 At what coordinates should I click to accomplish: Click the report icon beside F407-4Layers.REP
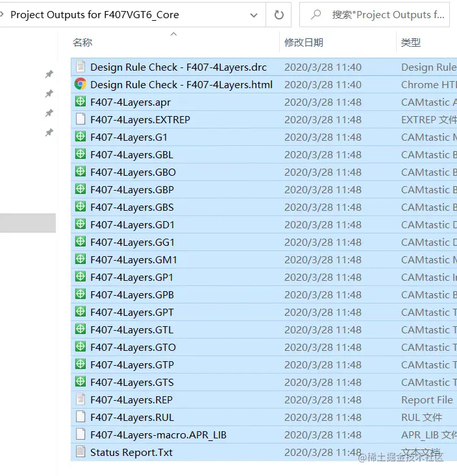tap(80, 399)
